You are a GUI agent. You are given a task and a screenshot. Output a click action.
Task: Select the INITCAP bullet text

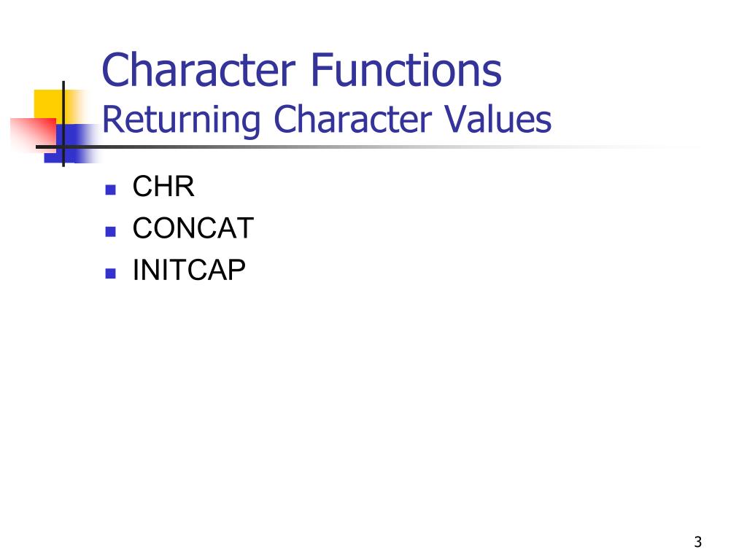click(189, 270)
